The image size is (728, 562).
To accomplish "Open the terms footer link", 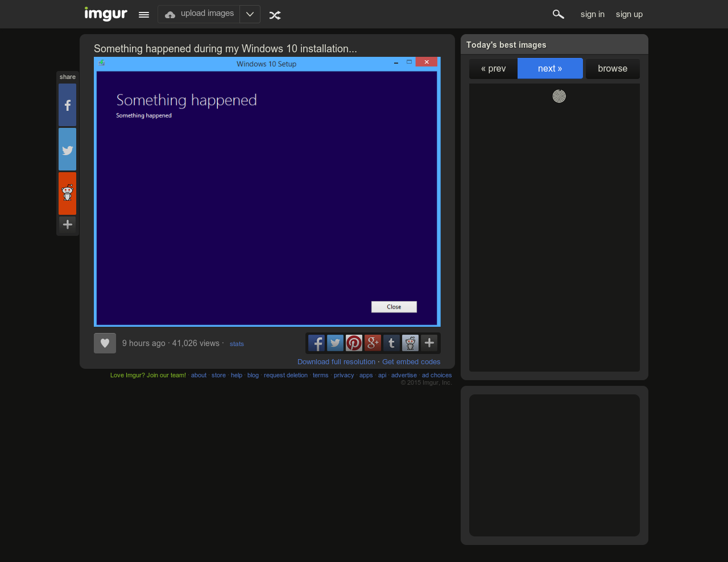I will (320, 375).
